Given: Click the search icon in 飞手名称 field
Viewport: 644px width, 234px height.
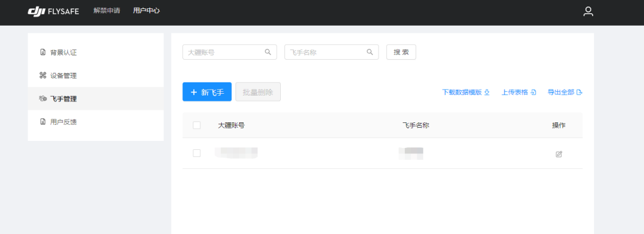Looking at the screenshot, I should coord(370,52).
